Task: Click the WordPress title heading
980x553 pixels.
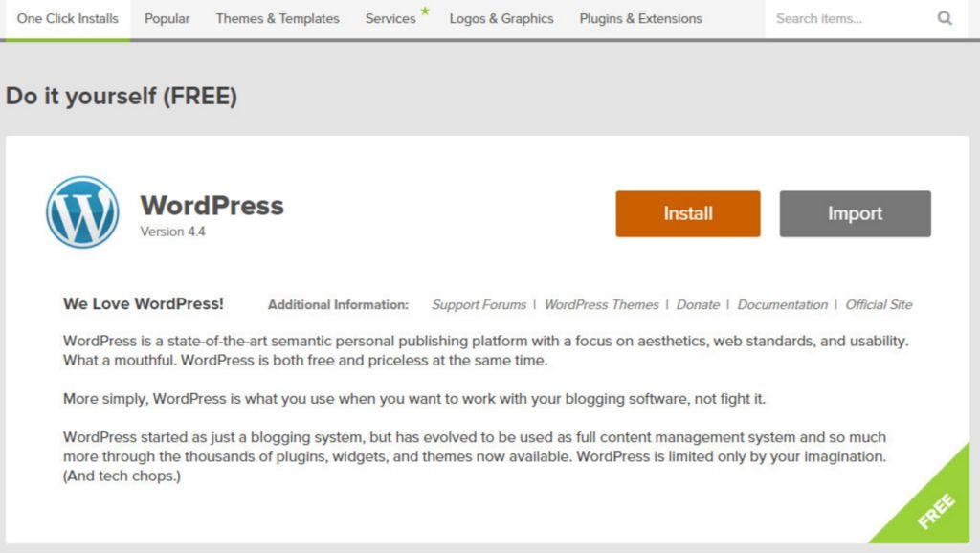Action: [x=212, y=205]
